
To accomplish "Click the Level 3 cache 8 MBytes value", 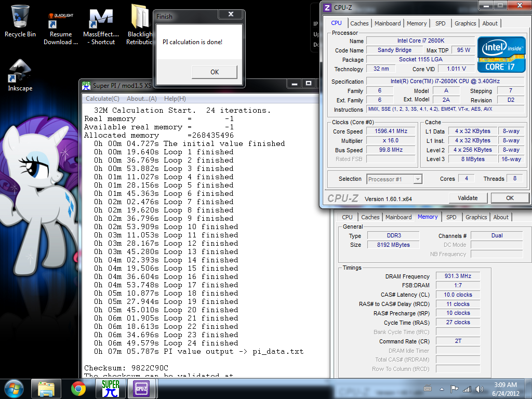I will (473, 159).
